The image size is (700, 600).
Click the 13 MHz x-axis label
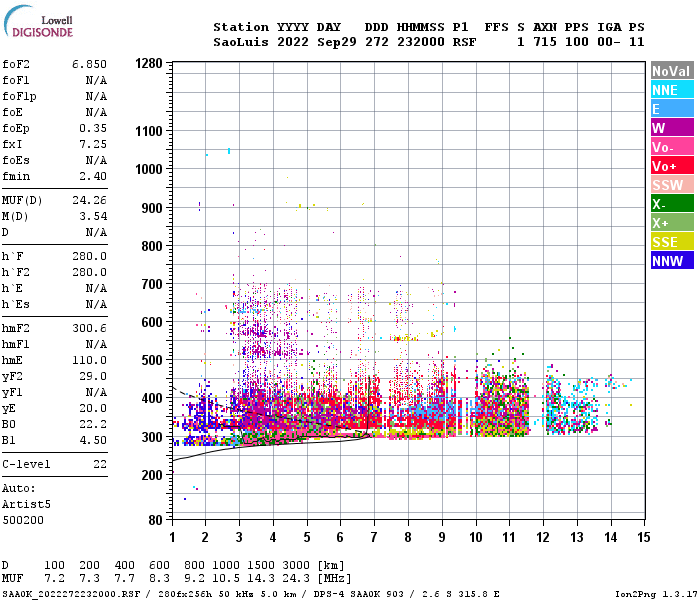577,537
